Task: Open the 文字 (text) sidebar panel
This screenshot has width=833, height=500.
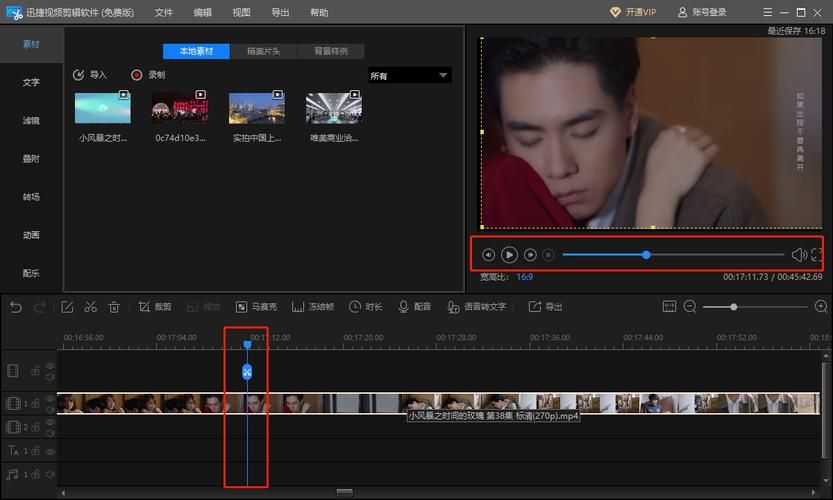Action: [x=31, y=82]
